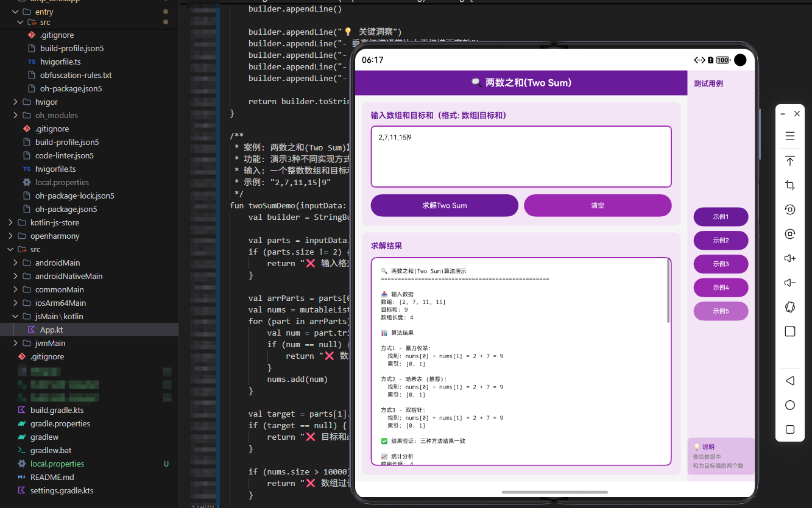Tap the circle home navigation icon
The width and height of the screenshot is (812, 508).
coord(790,405)
